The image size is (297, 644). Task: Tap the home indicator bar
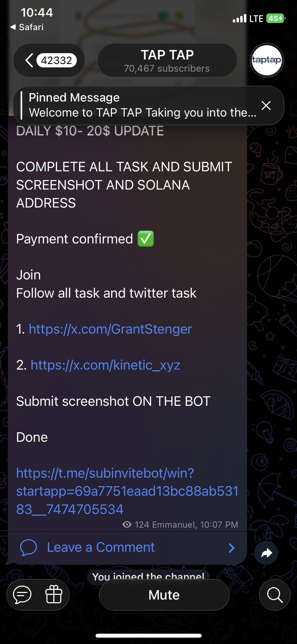149,636
